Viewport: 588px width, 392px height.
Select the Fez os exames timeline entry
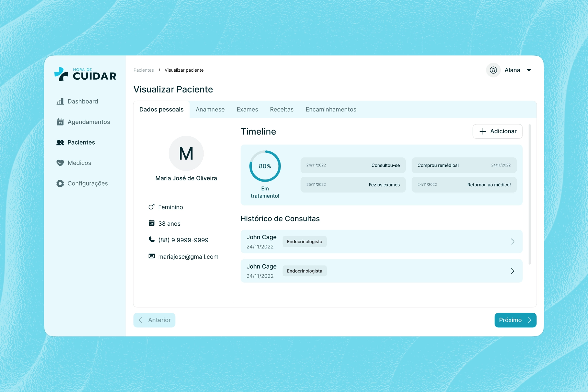353,185
